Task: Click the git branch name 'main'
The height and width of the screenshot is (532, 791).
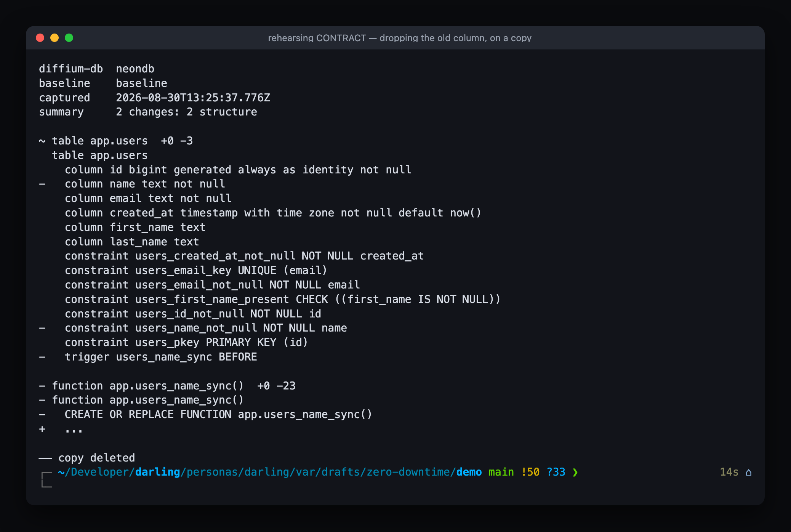Action: tap(501, 472)
